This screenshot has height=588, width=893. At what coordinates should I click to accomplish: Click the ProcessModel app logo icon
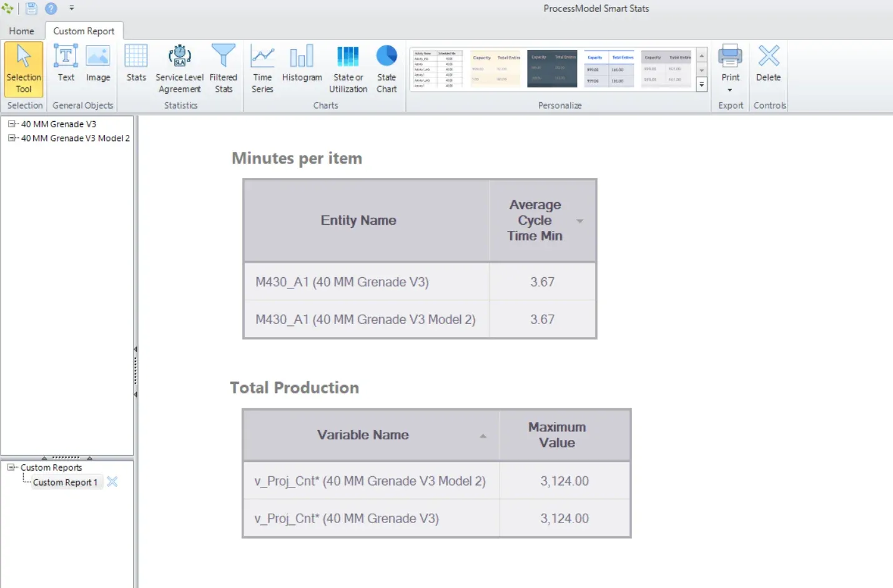coord(7,8)
